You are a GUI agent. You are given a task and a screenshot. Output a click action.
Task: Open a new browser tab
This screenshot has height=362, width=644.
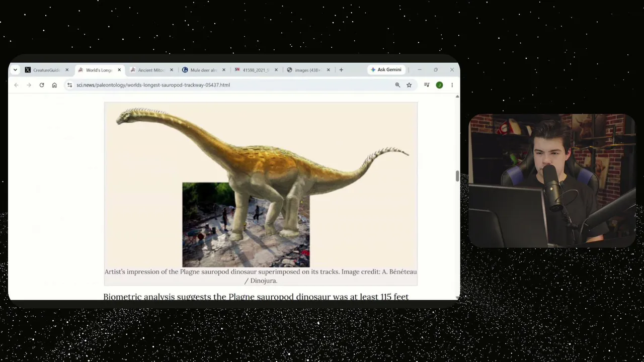[341, 70]
